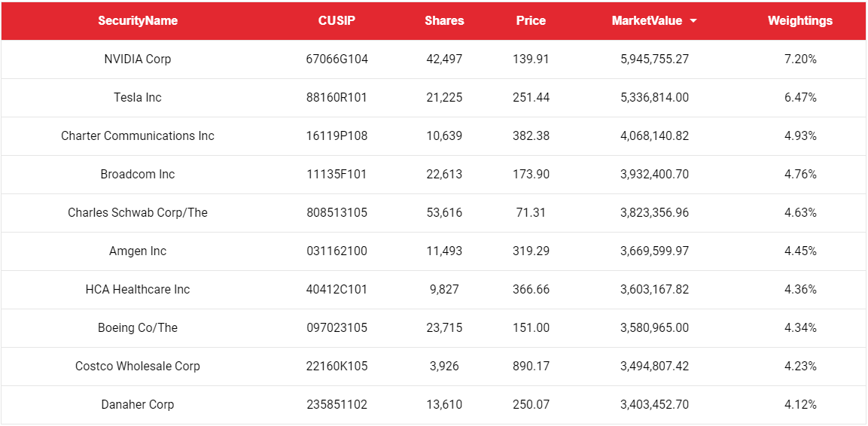The image size is (868, 426).
Task: Click shares value 11,493
Action: click(444, 251)
